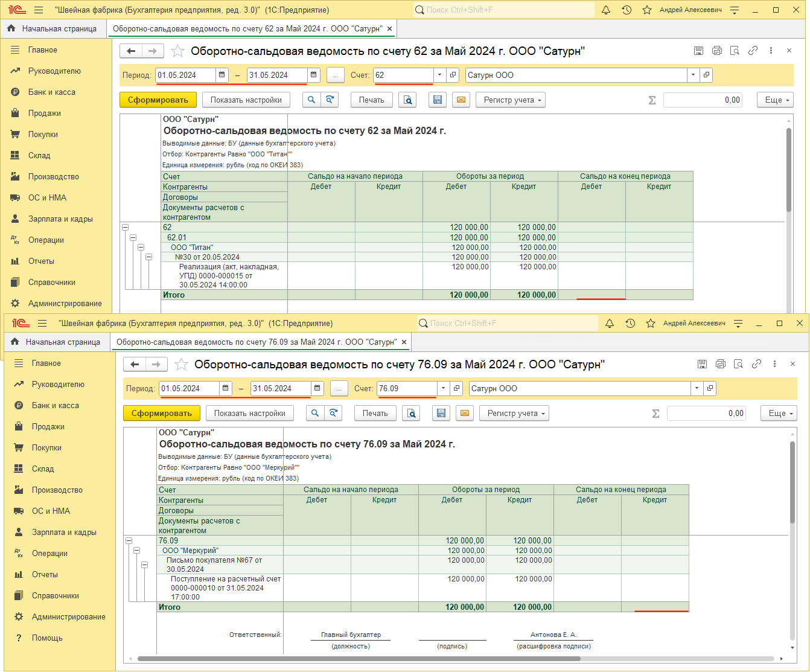Add account 62 report to favorites with the star
Screen dimensions: 810x672
tap(177, 51)
